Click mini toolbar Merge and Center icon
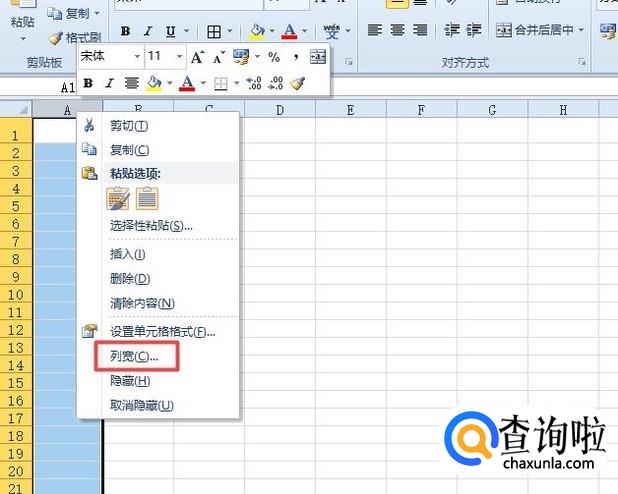Screen dimensions: 618x494 pyautogui.click(x=318, y=57)
